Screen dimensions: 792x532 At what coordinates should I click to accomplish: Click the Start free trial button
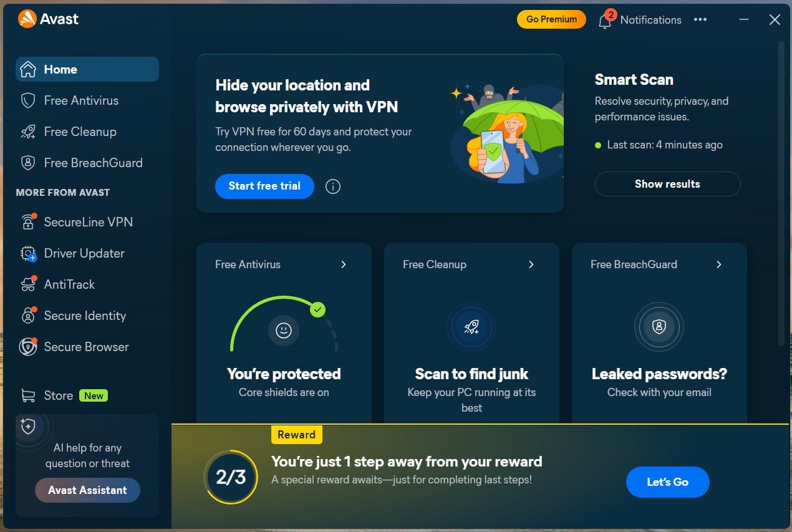click(264, 186)
